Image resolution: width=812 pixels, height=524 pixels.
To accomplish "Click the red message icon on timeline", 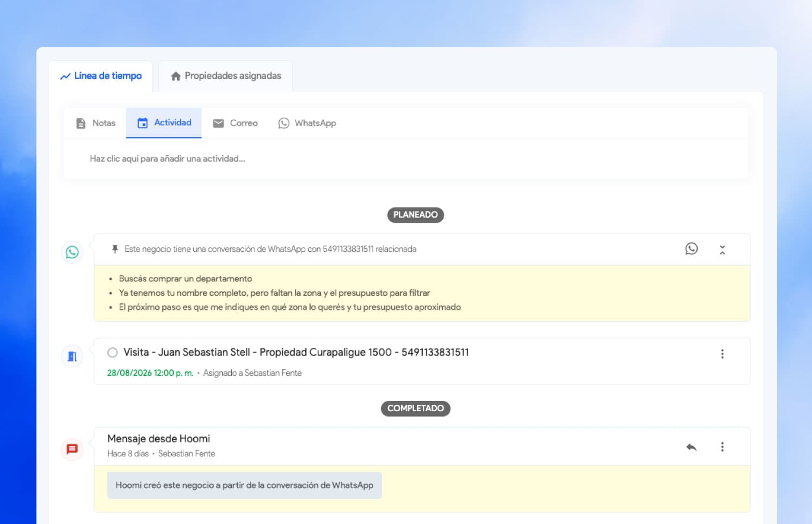I will (x=72, y=449).
